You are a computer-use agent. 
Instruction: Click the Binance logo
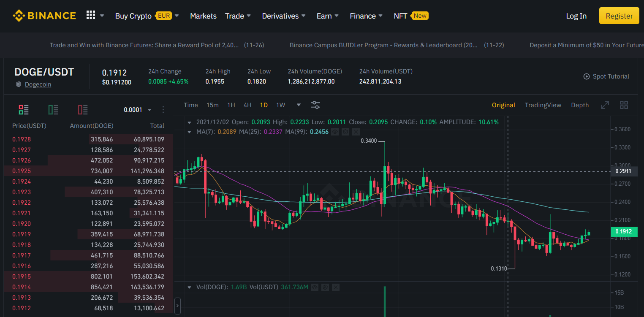point(44,16)
